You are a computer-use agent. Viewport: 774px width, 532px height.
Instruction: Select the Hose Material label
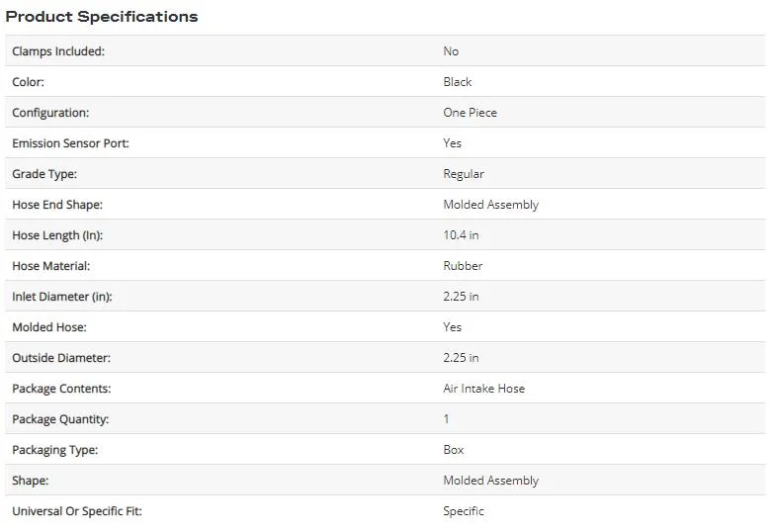pyautogui.click(x=51, y=266)
